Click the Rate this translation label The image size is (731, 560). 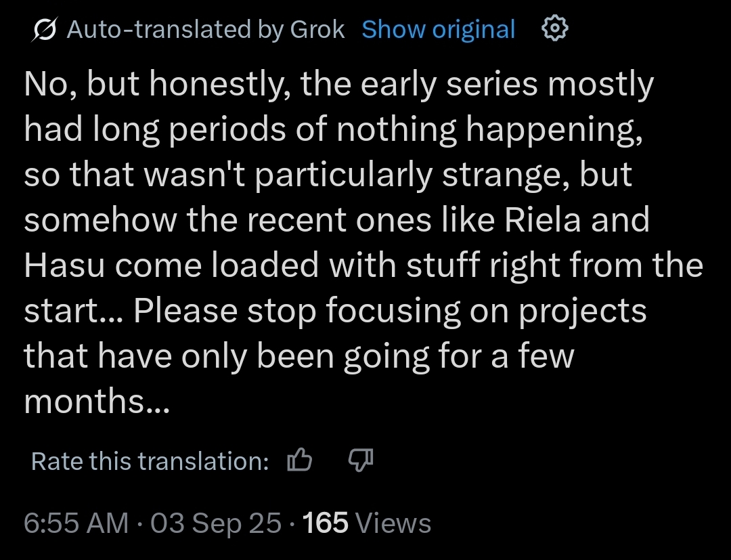coord(150,460)
